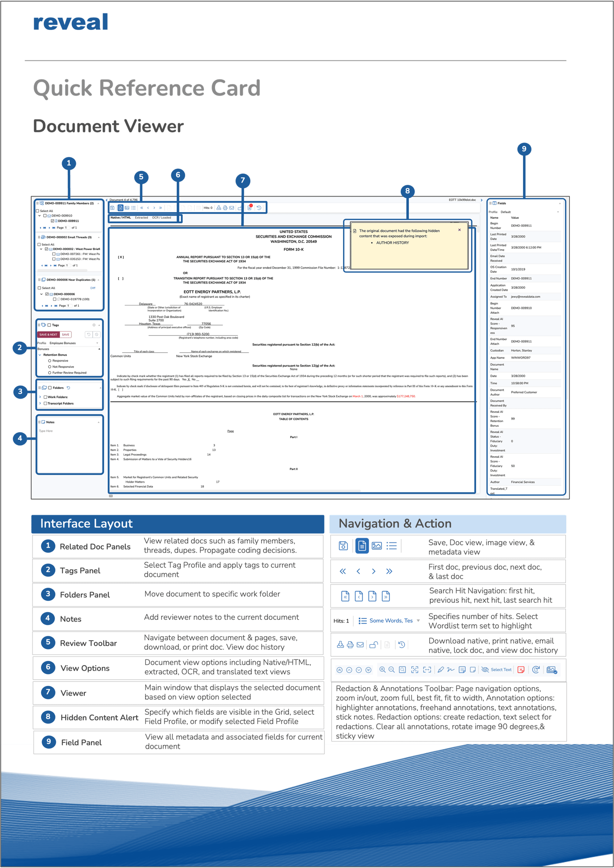The width and height of the screenshot is (614, 868).
Task: Click field value jewy@revealdata.com
Action: tap(526, 296)
